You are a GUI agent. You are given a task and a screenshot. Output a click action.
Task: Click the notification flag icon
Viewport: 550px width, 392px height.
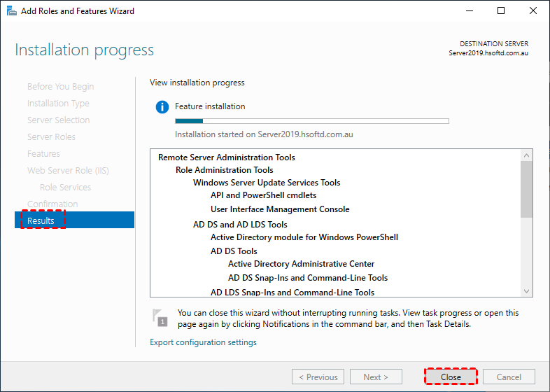pos(160,317)
